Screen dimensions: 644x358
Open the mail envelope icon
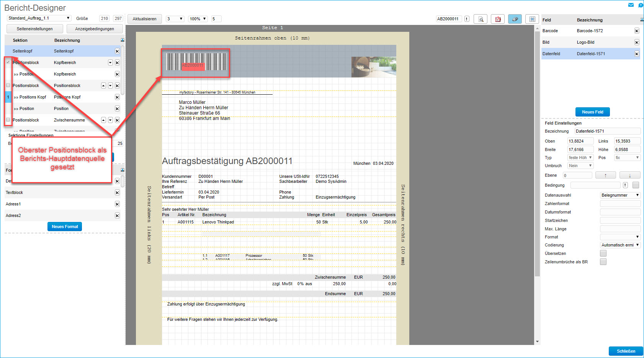(x=631, y=5)
